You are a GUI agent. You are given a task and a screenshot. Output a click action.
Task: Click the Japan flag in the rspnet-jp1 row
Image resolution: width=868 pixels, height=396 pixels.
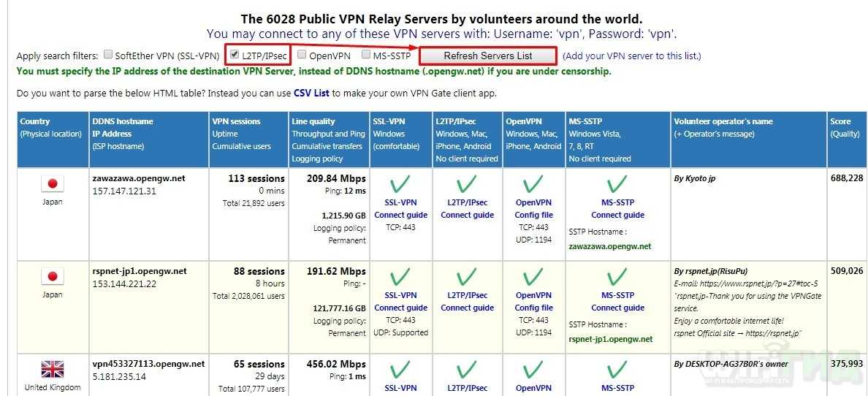point(53,276)
